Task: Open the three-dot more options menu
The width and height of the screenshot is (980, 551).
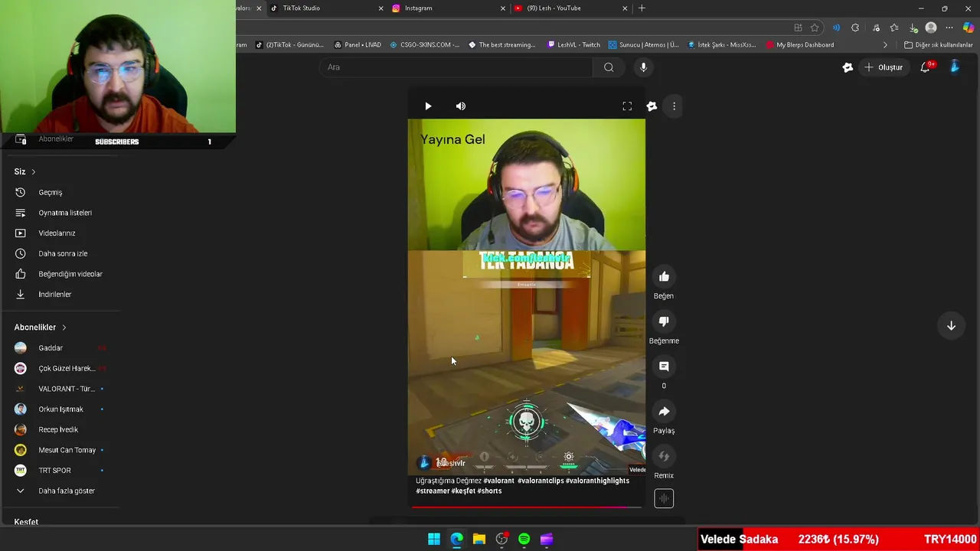Action: (674, 106)
